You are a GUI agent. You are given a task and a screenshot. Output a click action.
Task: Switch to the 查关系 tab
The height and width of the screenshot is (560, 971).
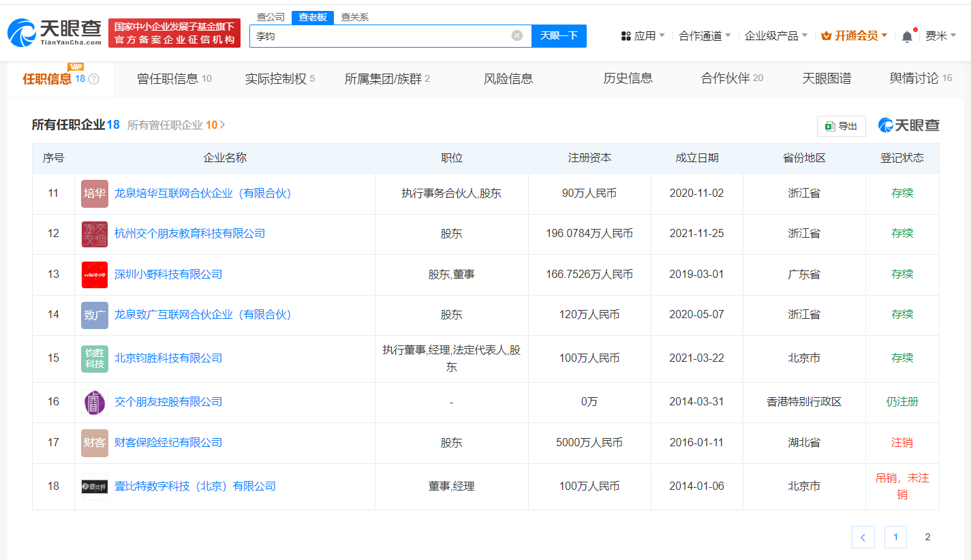(x=354, y=16)
